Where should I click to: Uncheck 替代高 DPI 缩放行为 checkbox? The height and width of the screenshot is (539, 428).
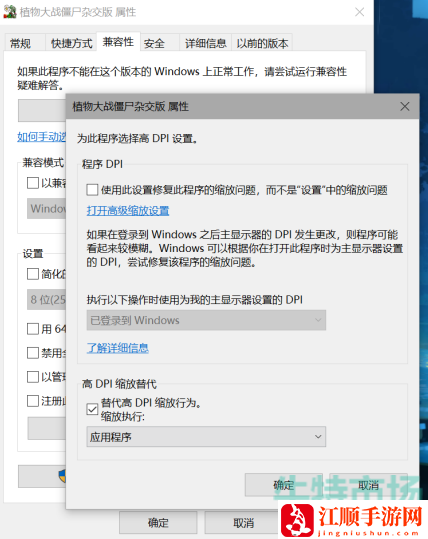92,409
